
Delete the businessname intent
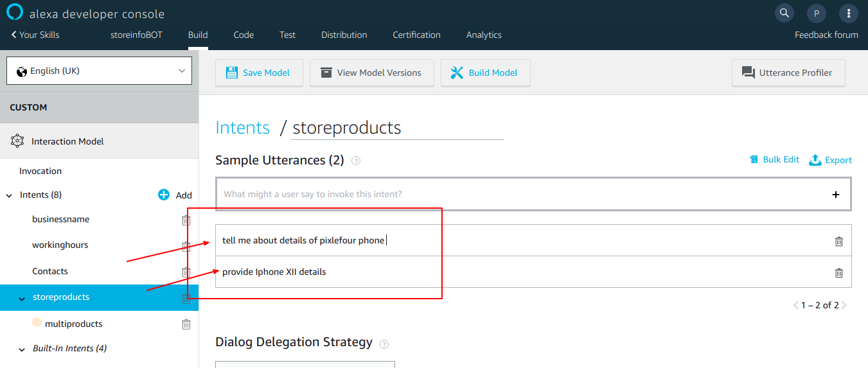[x=186, y=220]
